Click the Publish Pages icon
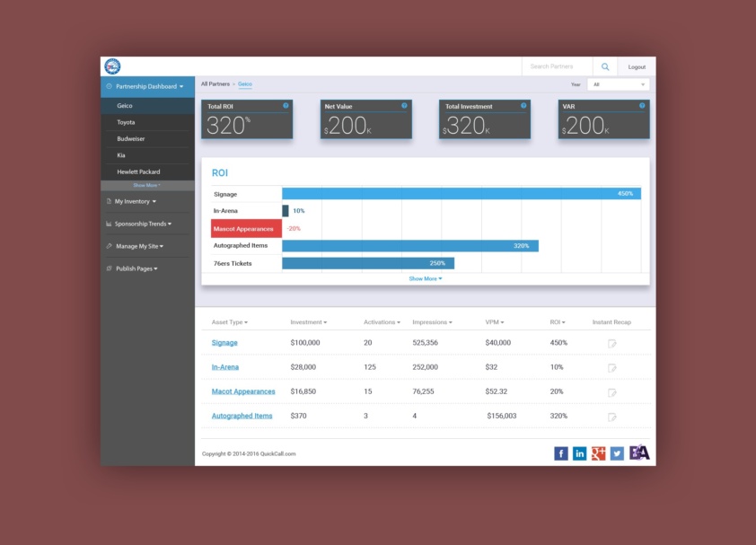Screen dimensions: 756x545 (x=109, y=268)
